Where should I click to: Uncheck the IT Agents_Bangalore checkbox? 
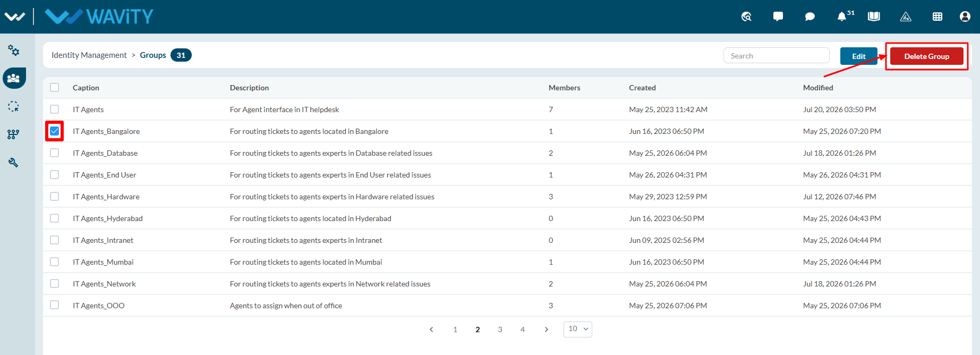[x=55, y=131]
